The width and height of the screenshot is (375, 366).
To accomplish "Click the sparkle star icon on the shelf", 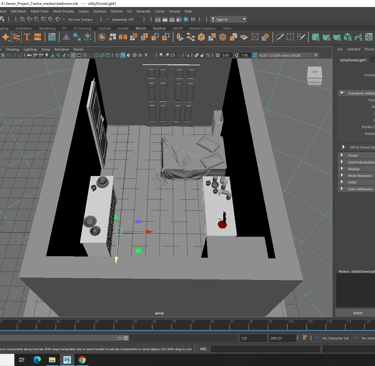I will click(x=6, y=37).
